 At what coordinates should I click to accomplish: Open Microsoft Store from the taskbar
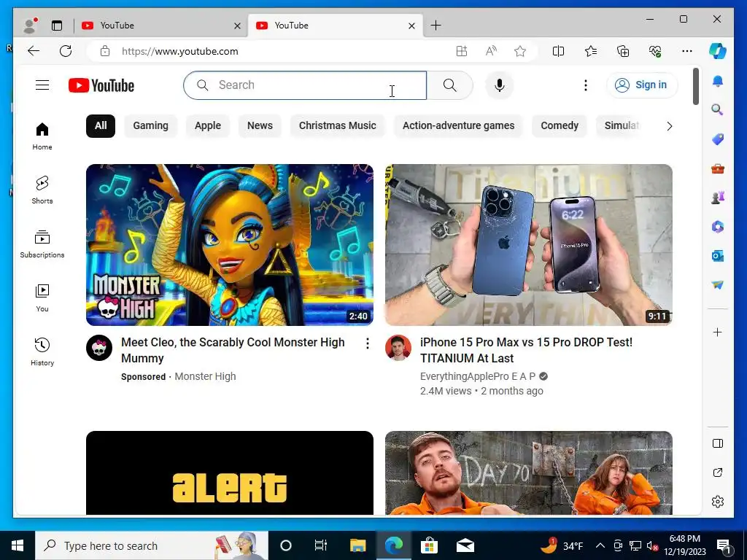point(429,545)
